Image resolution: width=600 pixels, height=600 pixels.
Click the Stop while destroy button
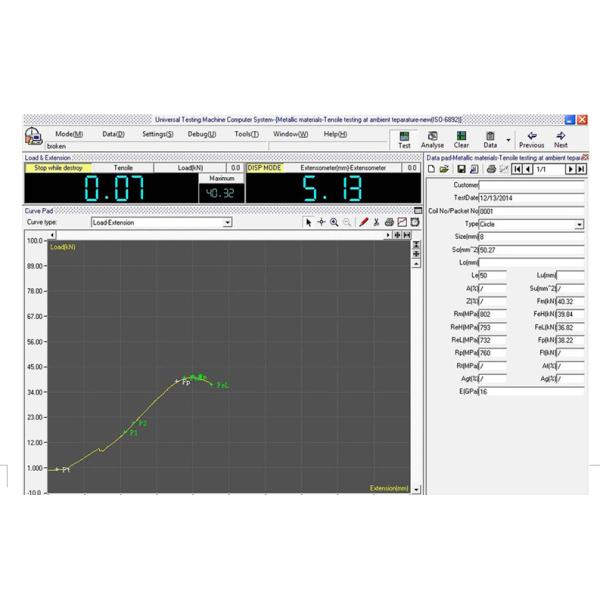coord(58,168)
